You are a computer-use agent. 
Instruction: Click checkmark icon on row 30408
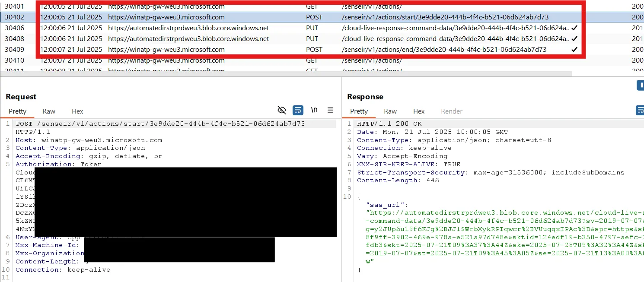click(x=574, y=39)
